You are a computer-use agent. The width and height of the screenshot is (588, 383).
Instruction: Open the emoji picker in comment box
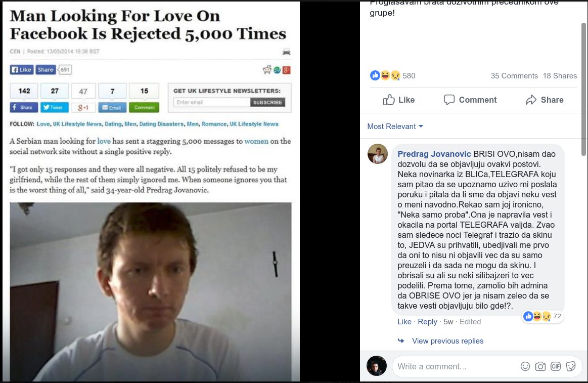(x=525, y=366)
